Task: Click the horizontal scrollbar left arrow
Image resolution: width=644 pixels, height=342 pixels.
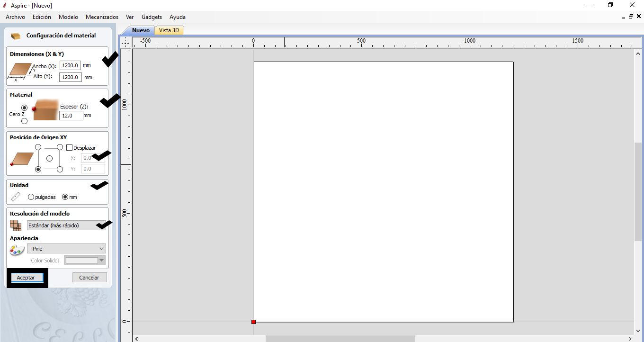Action: coord(137,339)
